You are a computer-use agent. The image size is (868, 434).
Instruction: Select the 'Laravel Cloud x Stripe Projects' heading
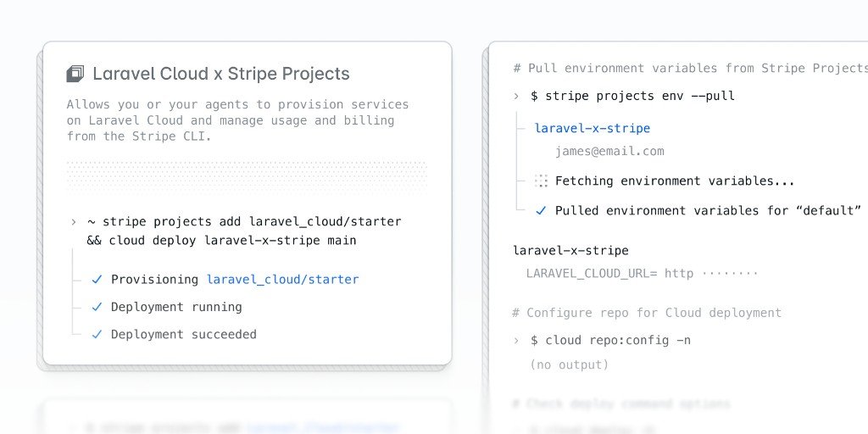[x=221, y=74]
